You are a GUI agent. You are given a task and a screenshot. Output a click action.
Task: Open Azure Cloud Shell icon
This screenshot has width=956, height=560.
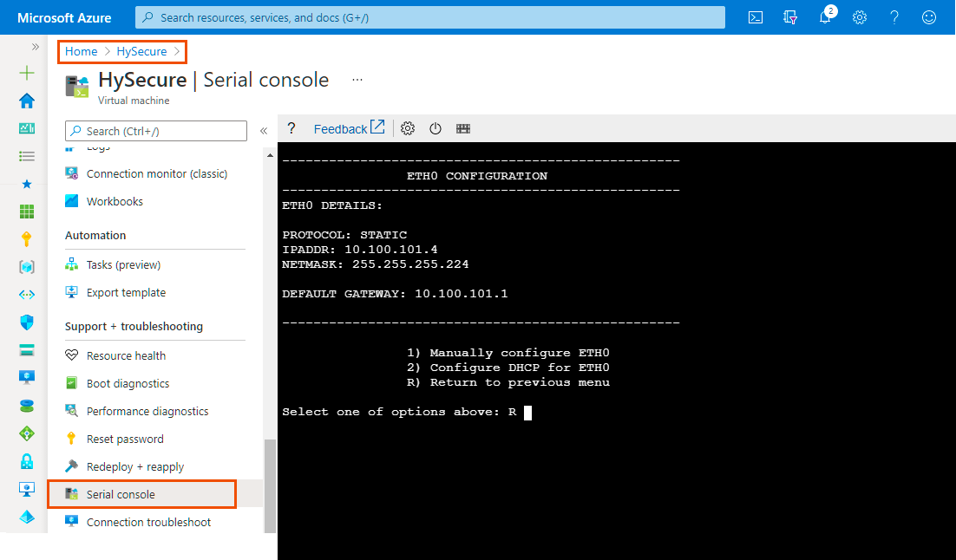(x=756, y=17)
